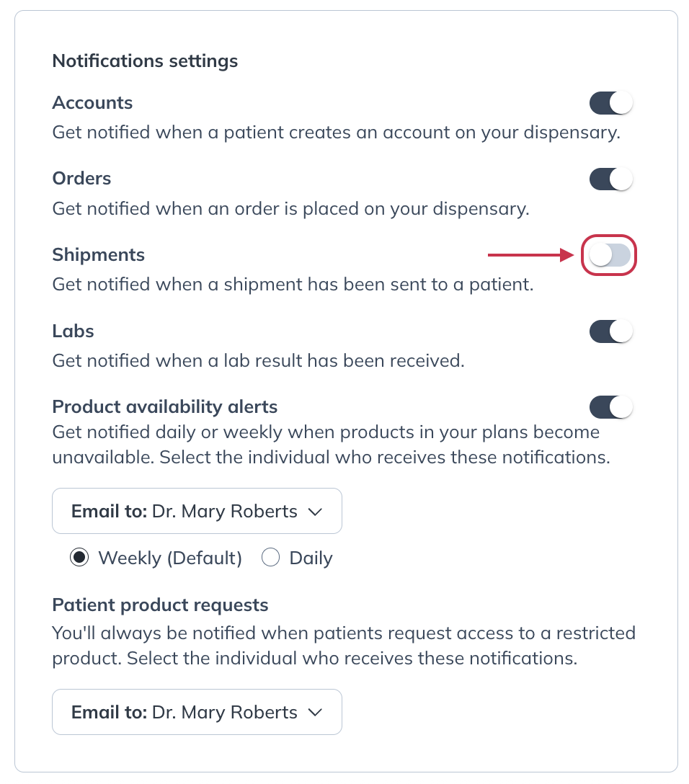The width and height of the screenshot is (689, 784).
Task: Click the Product availability alerts heading
Action: [164, 406]
